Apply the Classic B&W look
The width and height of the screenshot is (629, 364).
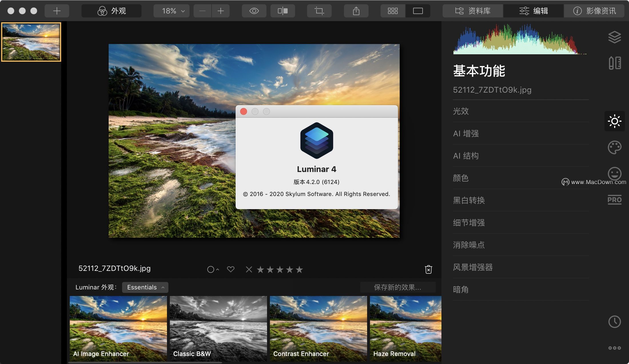218,329
